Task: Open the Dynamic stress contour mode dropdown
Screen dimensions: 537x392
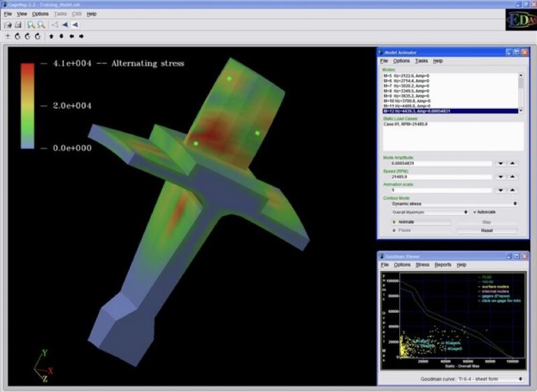Action: pyautogui.click(x=454, y=204)
